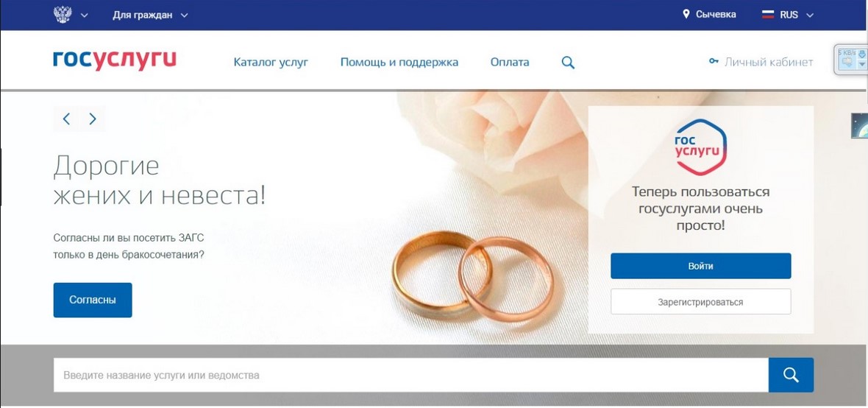Click the magnifier icon in the navigation bar

[x=568, y=63]
